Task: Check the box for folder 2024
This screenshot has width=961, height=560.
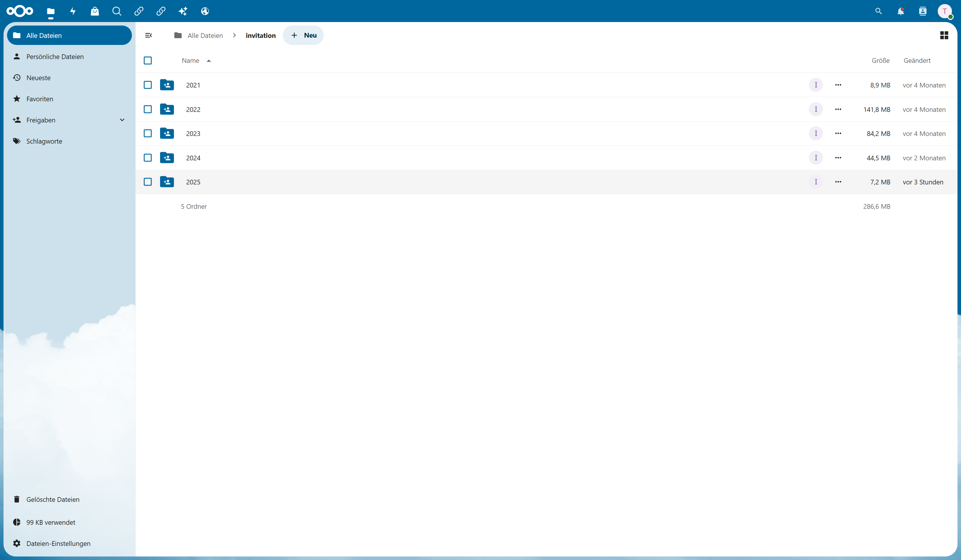Action: point(147,157)
